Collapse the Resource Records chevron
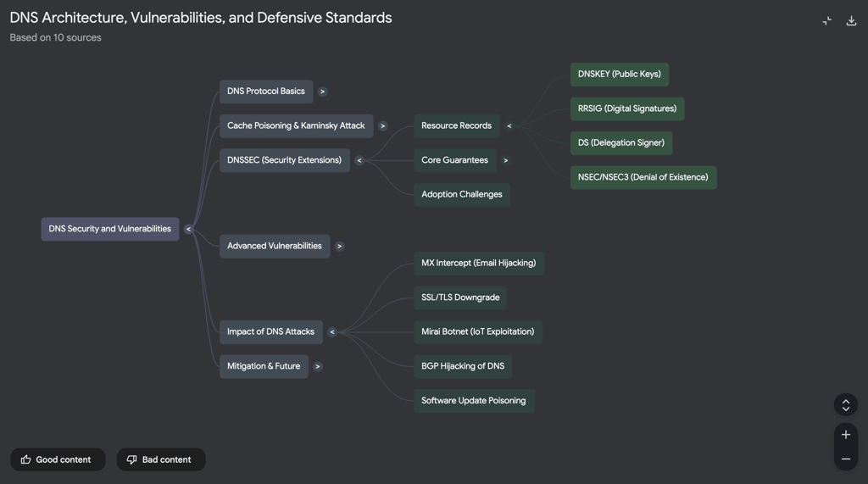 (509, 125)
